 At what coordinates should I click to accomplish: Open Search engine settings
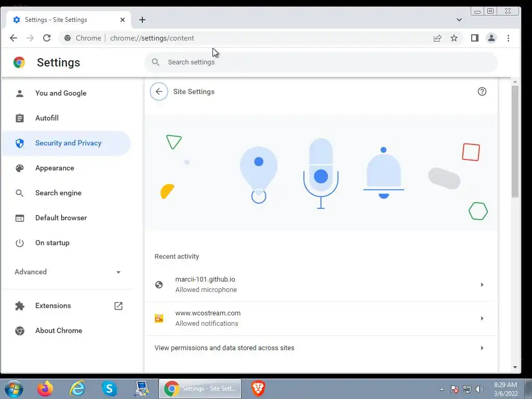tap(66, 193)
